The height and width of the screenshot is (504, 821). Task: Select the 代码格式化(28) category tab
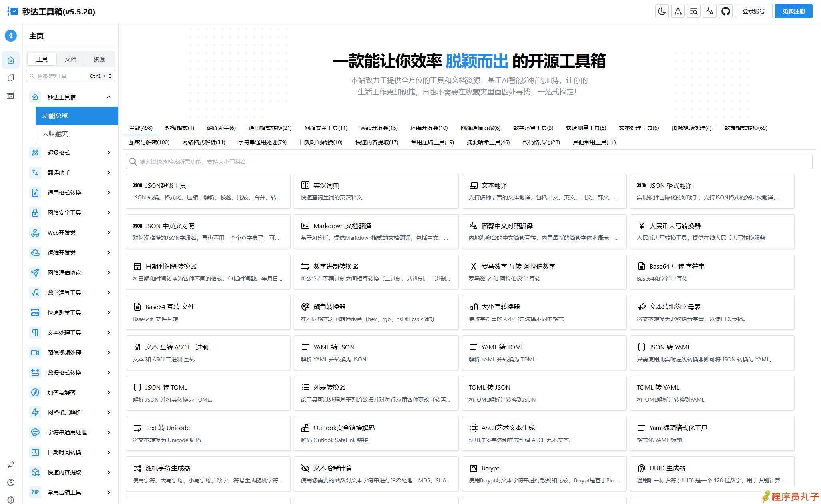tap(541, 142)
